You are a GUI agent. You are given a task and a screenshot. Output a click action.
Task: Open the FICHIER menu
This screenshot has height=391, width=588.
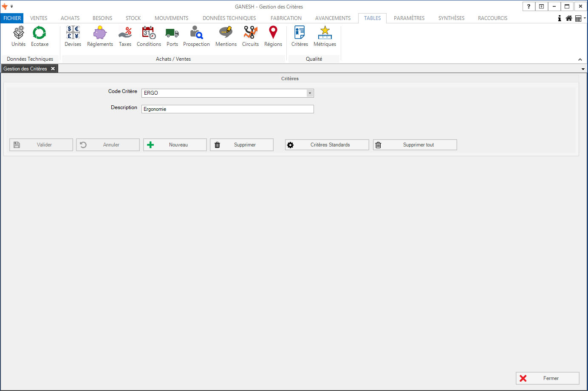(x=12, y=18)
